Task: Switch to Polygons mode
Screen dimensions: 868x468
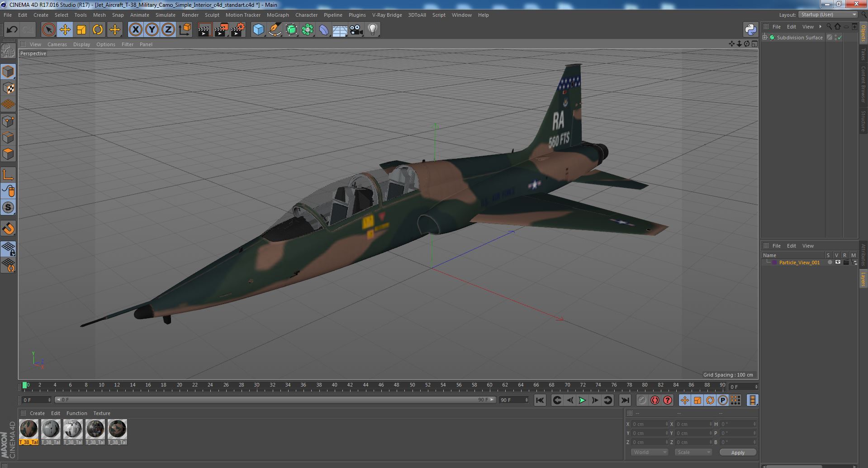Action: 8,154
